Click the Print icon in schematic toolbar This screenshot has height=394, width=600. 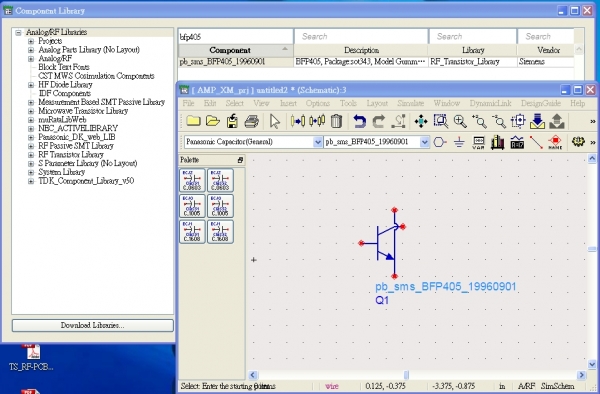pos(252,122)
